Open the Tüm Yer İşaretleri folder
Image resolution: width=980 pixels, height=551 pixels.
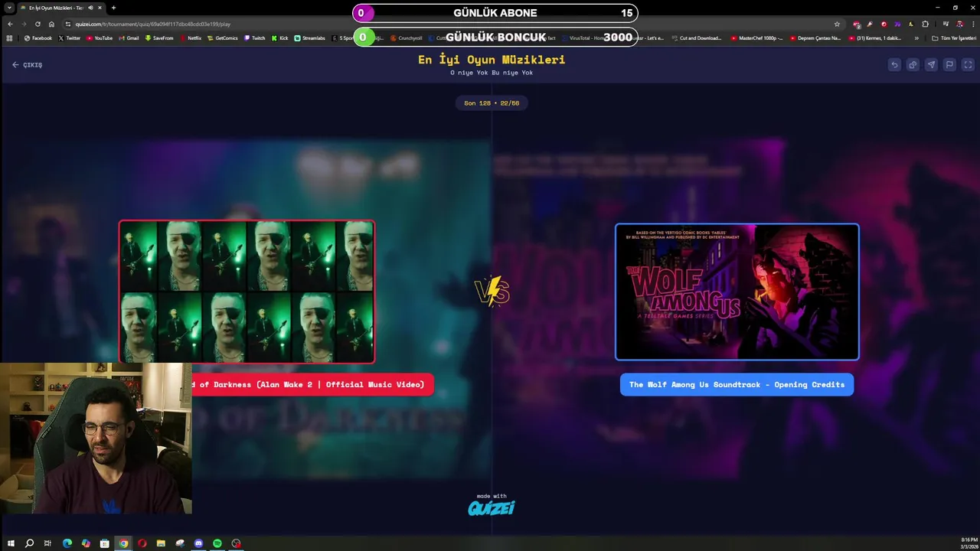tap(954, 37)
